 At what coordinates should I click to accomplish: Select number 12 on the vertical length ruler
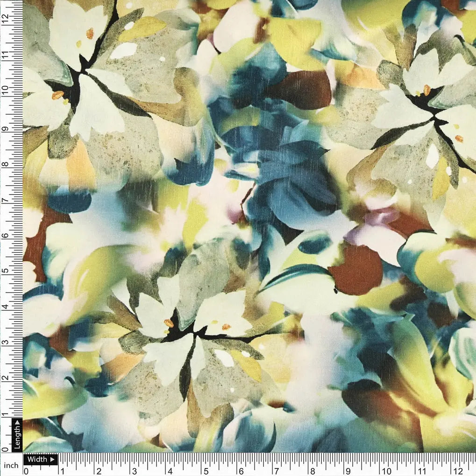click(5, 19)
